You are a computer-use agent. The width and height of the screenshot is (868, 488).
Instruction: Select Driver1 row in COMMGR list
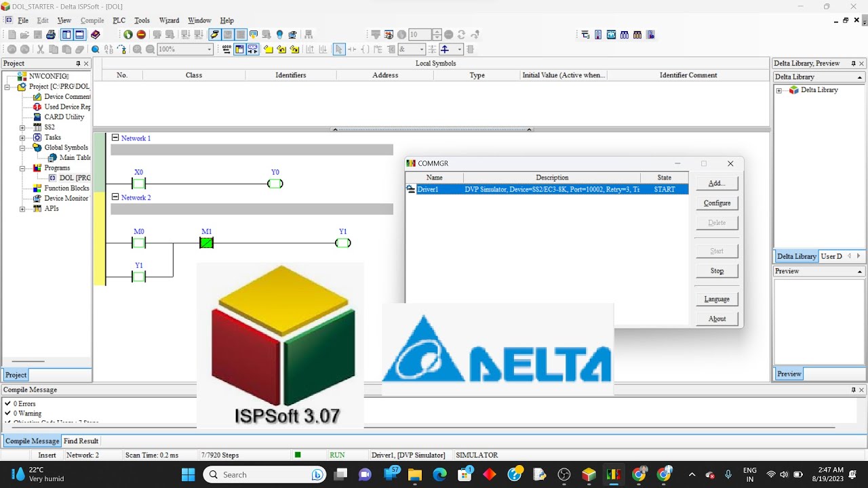[547, 190]
